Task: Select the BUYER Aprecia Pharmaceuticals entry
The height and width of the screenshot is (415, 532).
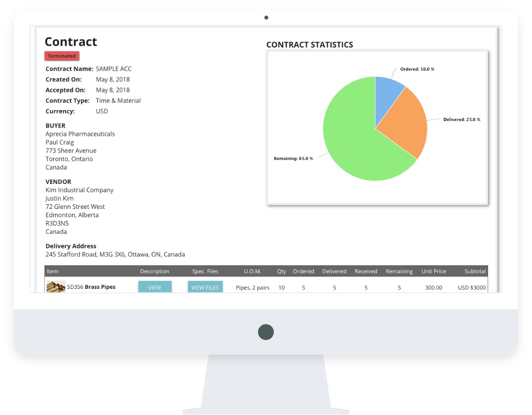Action: [80, 134]
